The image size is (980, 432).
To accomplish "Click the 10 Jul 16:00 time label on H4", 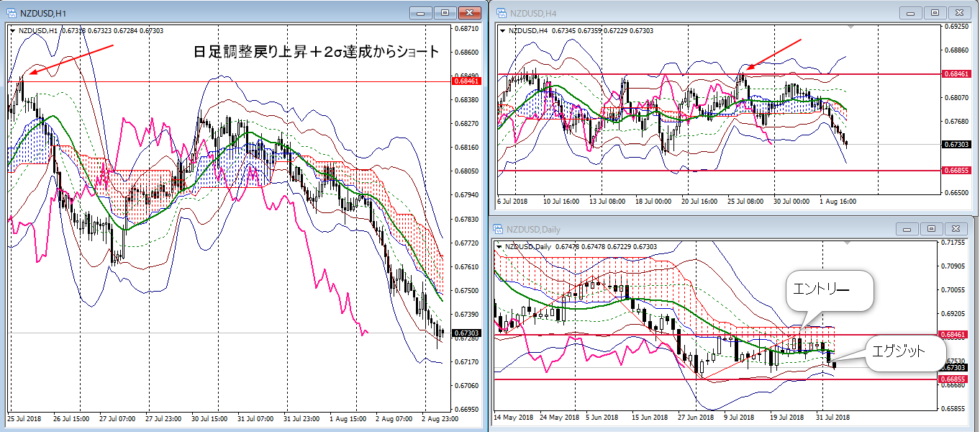I will click(x=562, y=202).
